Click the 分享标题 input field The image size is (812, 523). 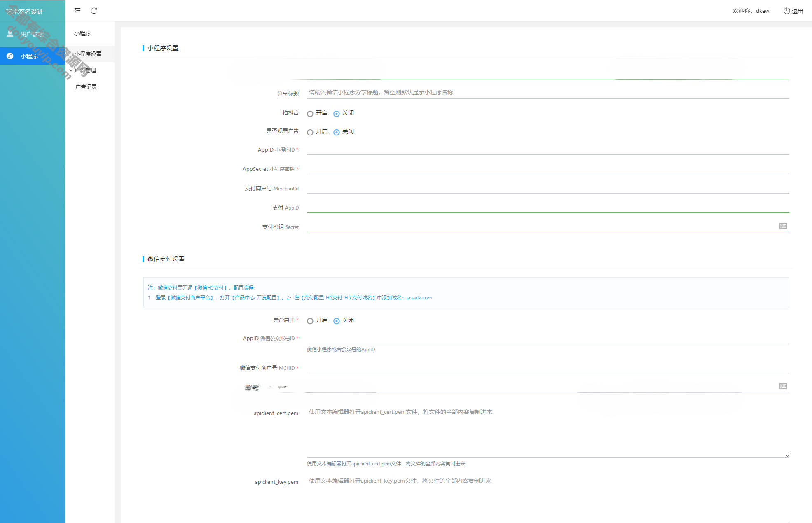[548, 93]
